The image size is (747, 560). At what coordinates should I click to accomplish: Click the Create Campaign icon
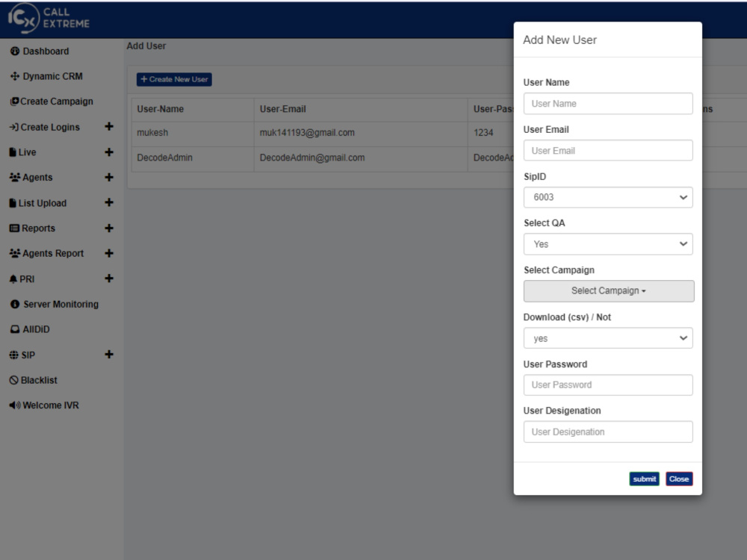[15, 102]
